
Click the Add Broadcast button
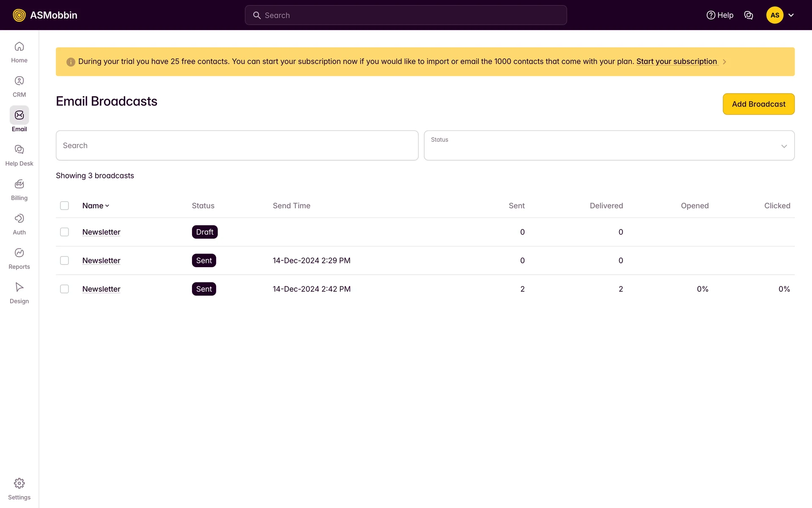758,104
